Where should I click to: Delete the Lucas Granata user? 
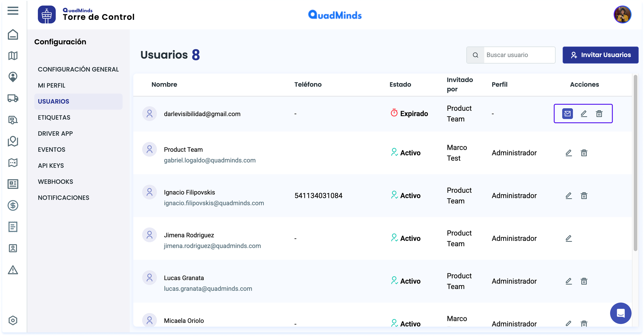pyautogui.click(x=584, y=281)
